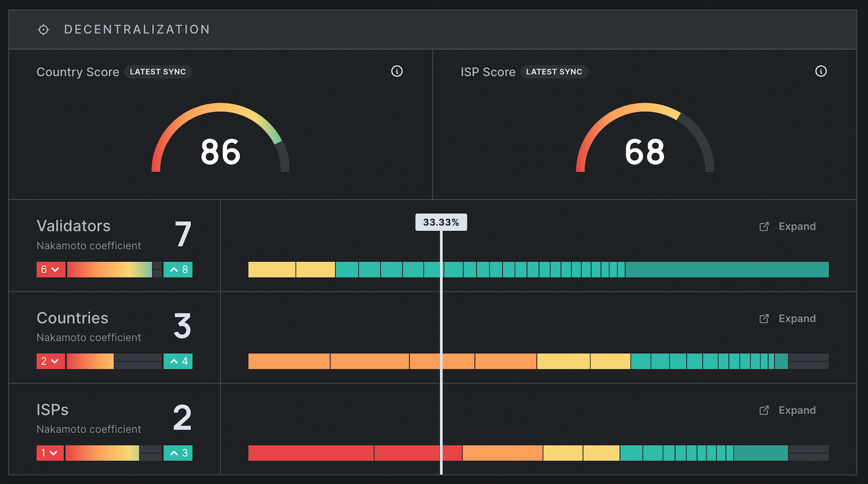868x484 pixels.
Task: Decrease ISPs coefficient with red 1 button
Action: [x=50, y=453]
